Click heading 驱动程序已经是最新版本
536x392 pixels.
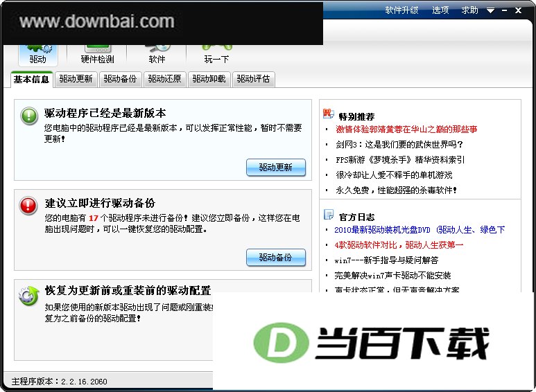105,113
